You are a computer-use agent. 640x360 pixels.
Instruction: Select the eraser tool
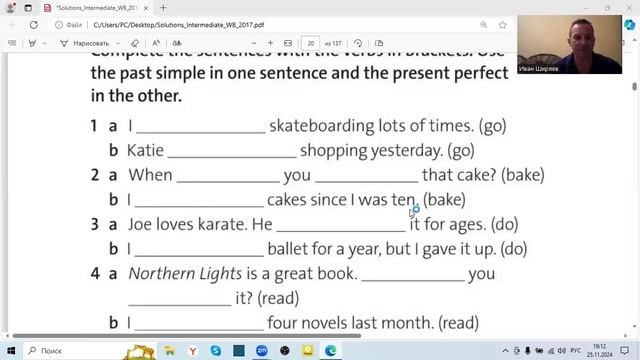[135, 43]
